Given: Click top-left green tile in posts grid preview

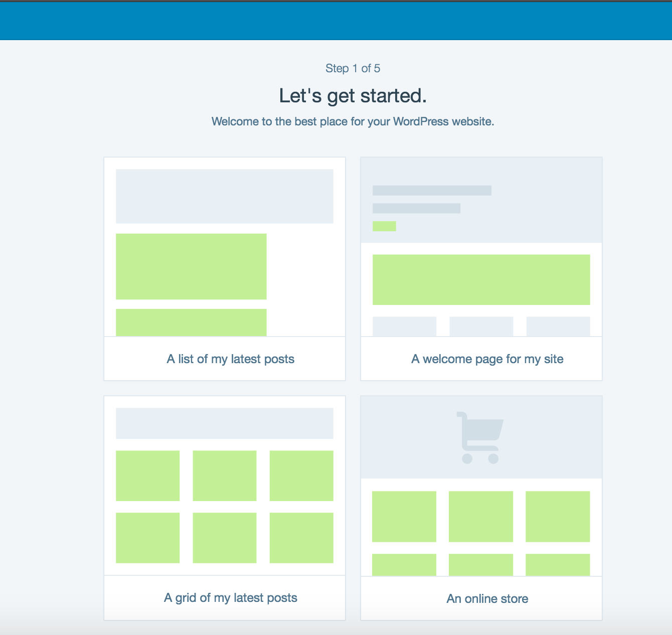Looking at the screenshot, I should click(x=147, y=475).
